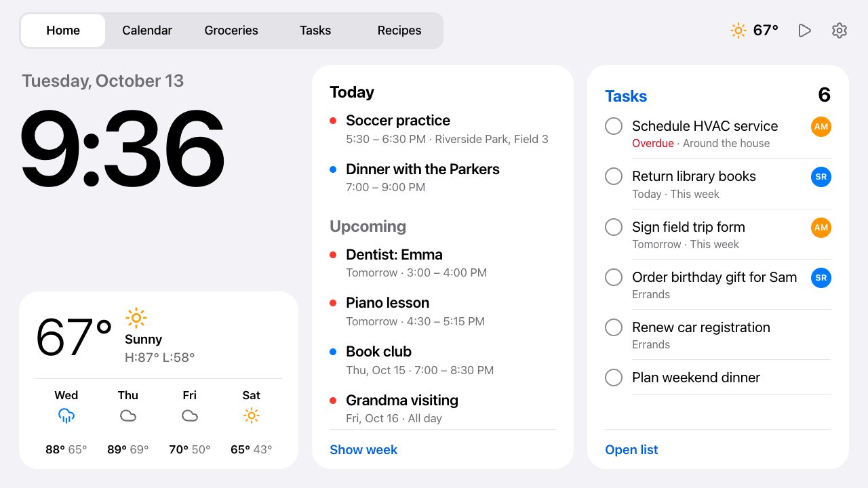Check off Return library books
The height and width of the screenshot is (488, 868).
click(614, 176)
